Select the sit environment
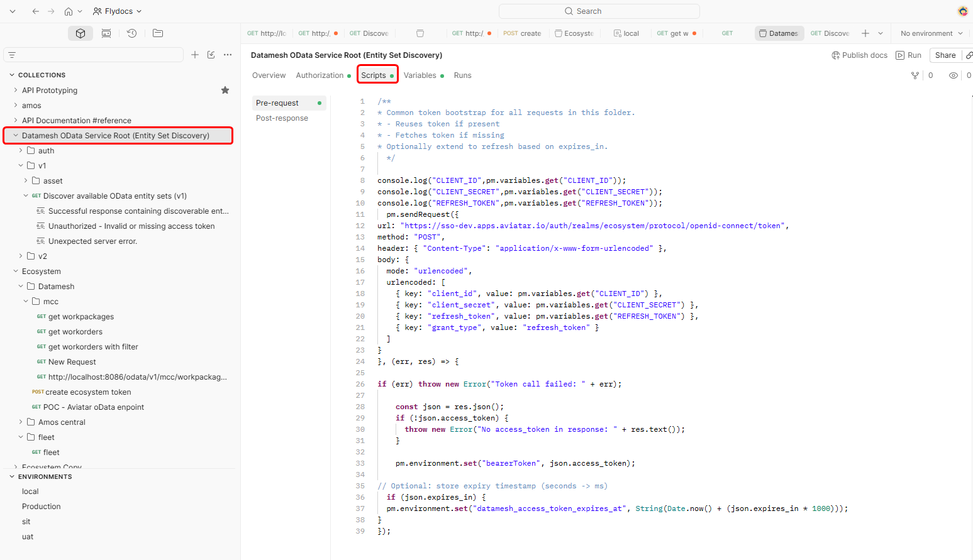Viewport: 973px width, 560px height. tap(26, 522)
